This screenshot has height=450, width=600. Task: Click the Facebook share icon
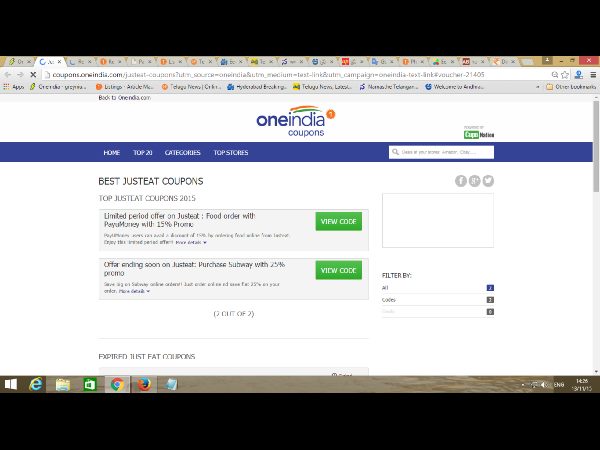point(461,181)
